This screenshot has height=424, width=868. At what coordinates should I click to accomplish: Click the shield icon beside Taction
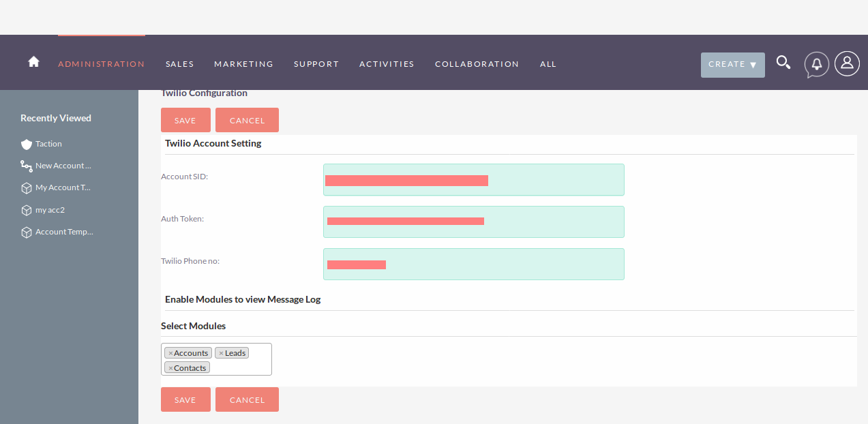tap(27, 145)
